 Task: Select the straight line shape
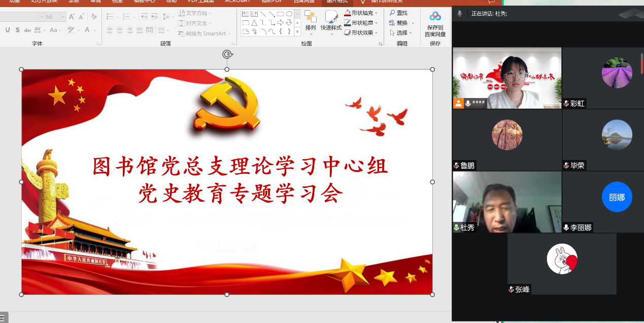(263, 14)
